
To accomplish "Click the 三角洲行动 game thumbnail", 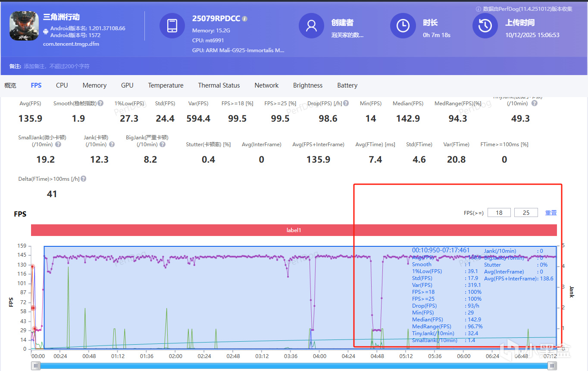I will 24,25.
